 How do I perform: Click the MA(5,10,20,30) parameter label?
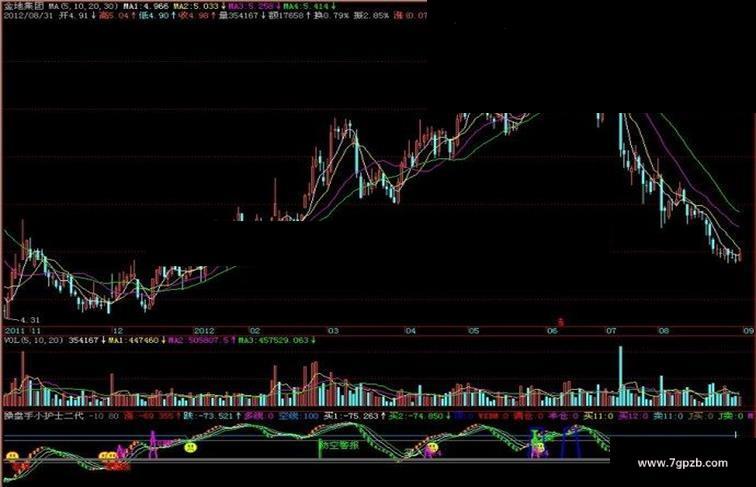(x=83, y=7)
